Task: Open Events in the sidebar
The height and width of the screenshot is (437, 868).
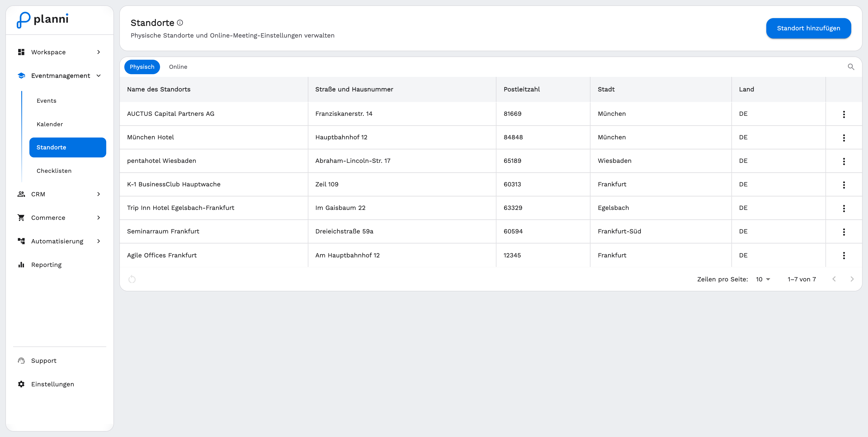Action: 47,101
